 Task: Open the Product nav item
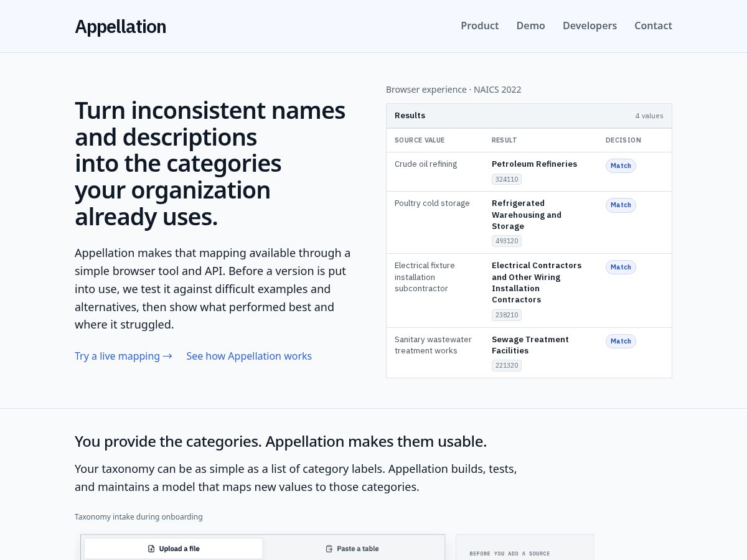coord(479,26)
